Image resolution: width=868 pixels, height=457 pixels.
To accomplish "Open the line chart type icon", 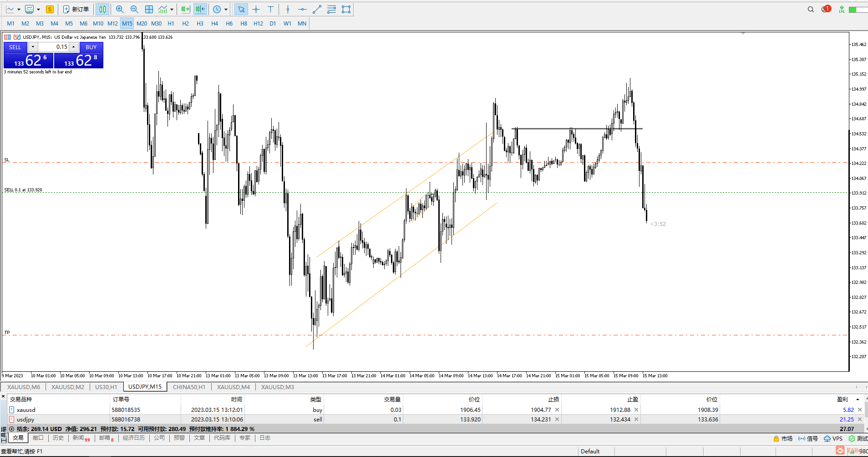I will click(10, 9).
